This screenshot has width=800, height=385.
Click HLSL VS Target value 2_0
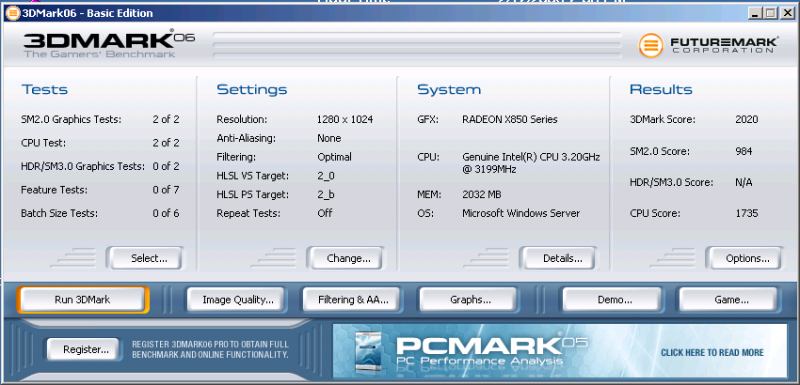[326, 176]
